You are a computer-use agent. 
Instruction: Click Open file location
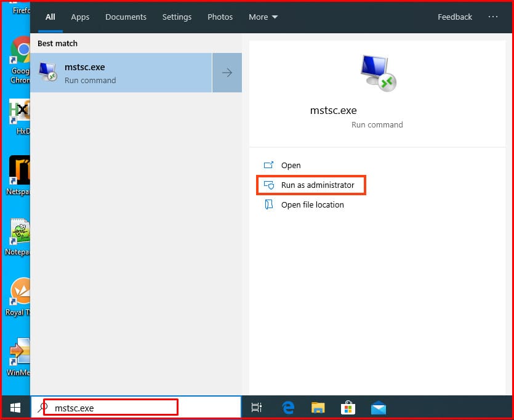(x=312, y=204)
